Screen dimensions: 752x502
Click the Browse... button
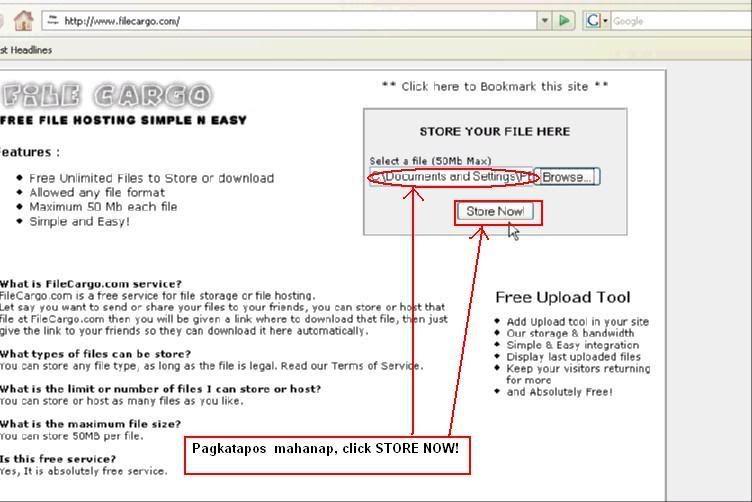pyautogui.click(x=567, y=177)
